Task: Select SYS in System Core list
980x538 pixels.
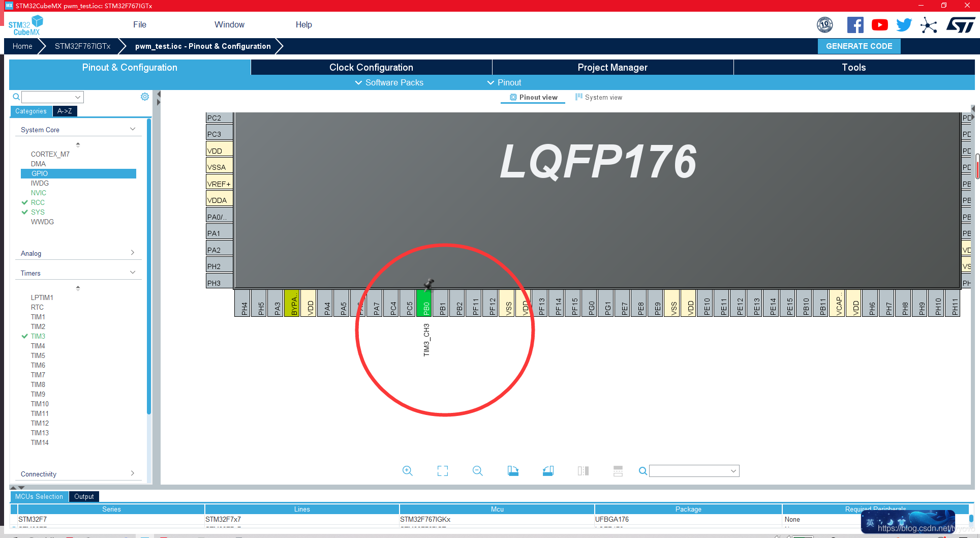Action: tap(38, 212)
